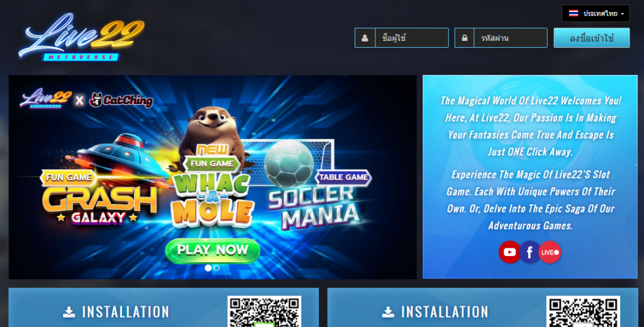Focus the ชื่อผู้ใช้ username input field
Screen dimensions: 644x327
point(411,38)
